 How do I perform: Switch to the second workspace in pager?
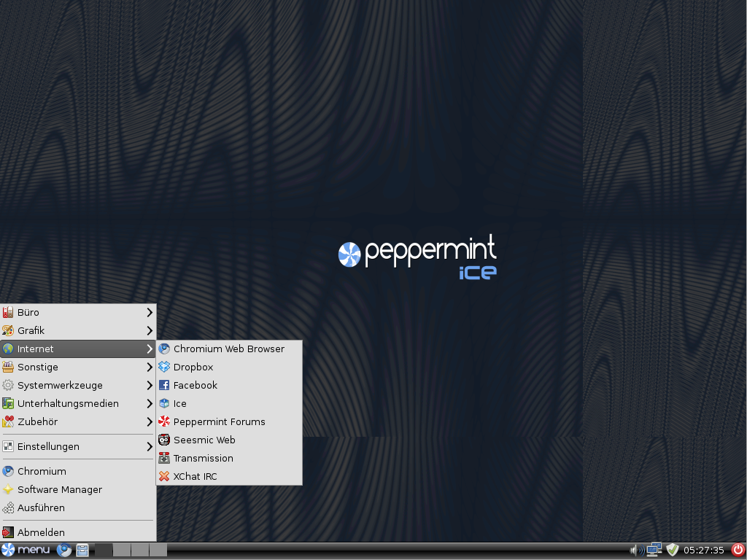[122, 550]
